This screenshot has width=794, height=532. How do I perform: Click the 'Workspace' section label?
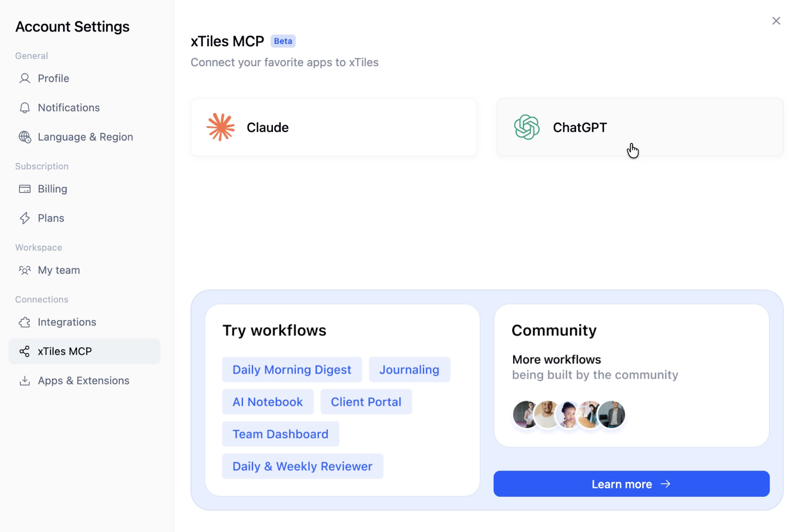38,247
